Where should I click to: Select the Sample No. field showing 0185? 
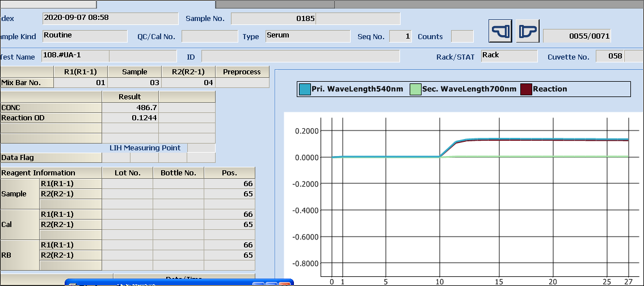[x=273, y=19]
